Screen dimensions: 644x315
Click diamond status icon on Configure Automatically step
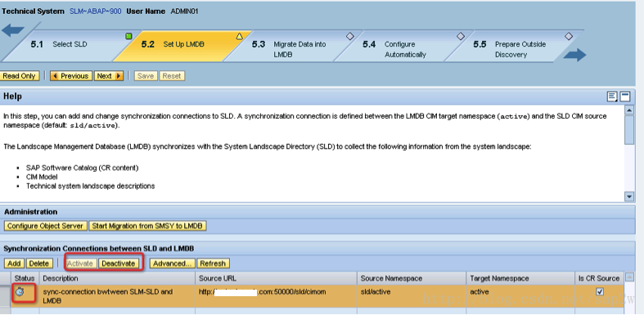click(461, 37)
